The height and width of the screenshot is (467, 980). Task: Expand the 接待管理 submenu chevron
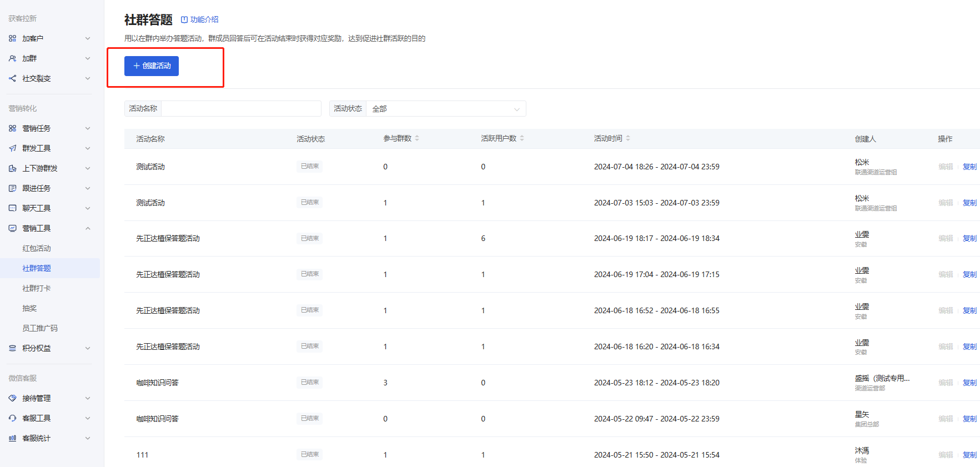[x=88, y=398]
